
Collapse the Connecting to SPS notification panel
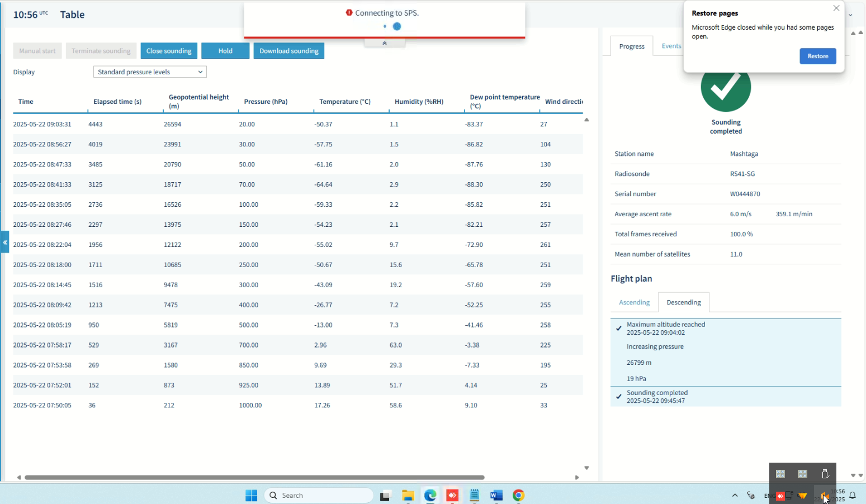point(385,43)
